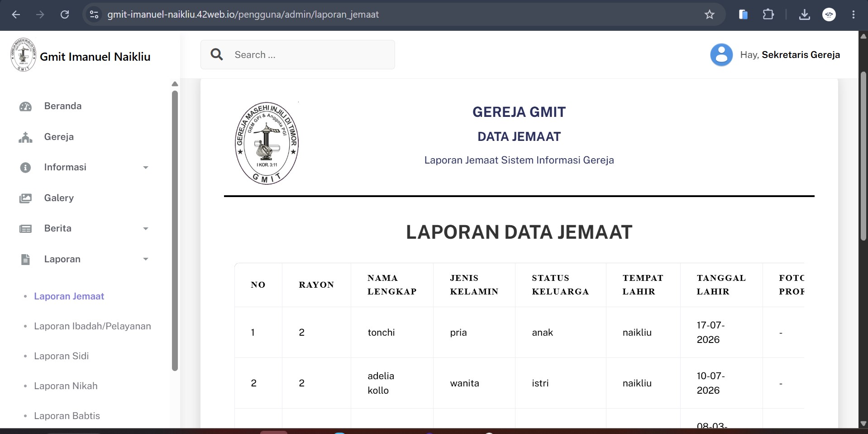
Task: Click the Gereja church icon in sidebar
Action: tap(25, 137)
